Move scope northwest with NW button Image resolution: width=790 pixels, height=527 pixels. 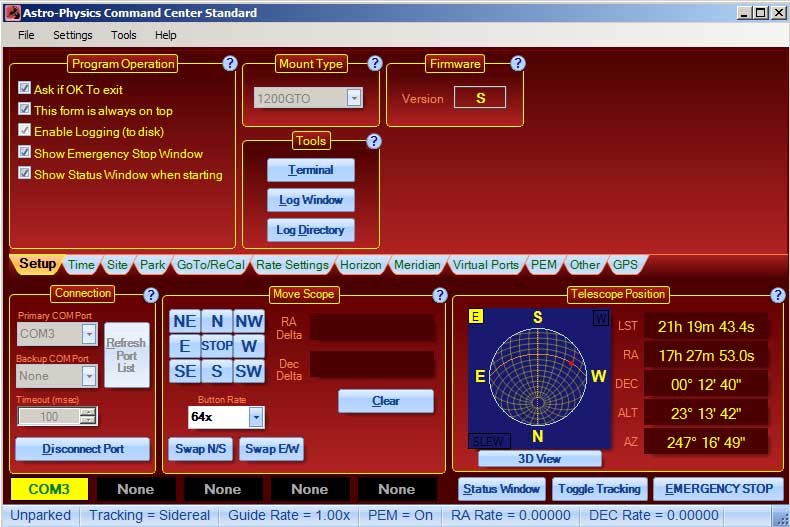tap(249, 321)
